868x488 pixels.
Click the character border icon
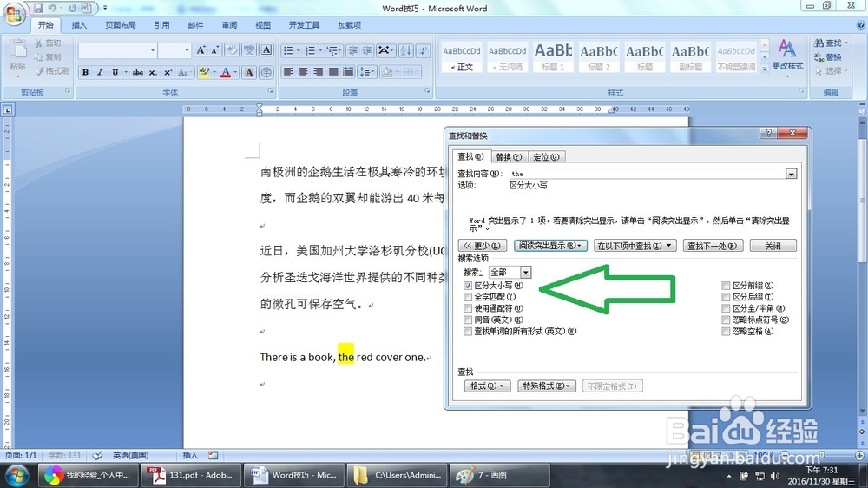click(266, 50)
